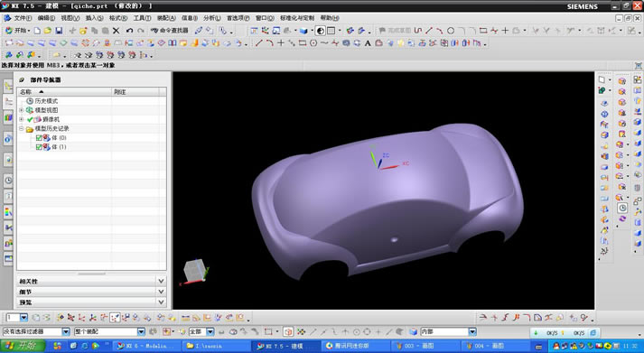644x353 pixels.
Task: Open the Edit (编辑) menu
Action: click(x=46, y=18)
